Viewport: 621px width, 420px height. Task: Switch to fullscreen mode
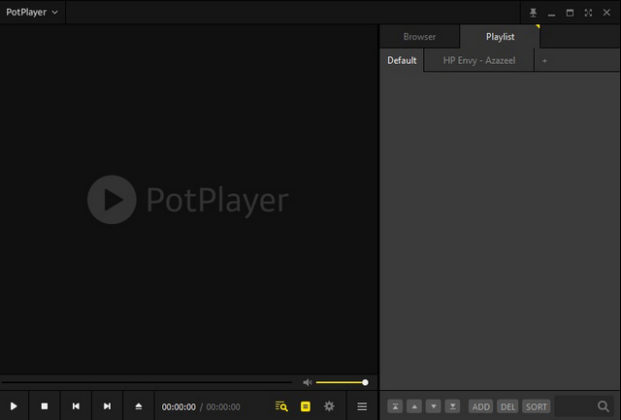click(x=588, y=13)
